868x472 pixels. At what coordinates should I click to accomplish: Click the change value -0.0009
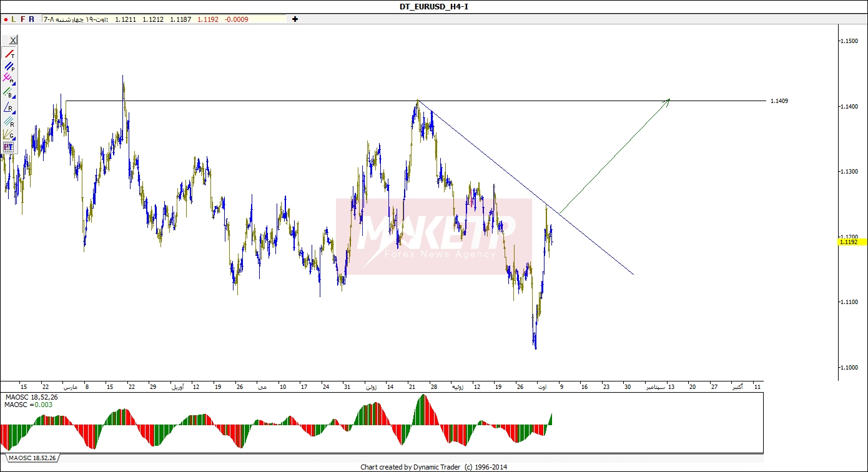237,19
